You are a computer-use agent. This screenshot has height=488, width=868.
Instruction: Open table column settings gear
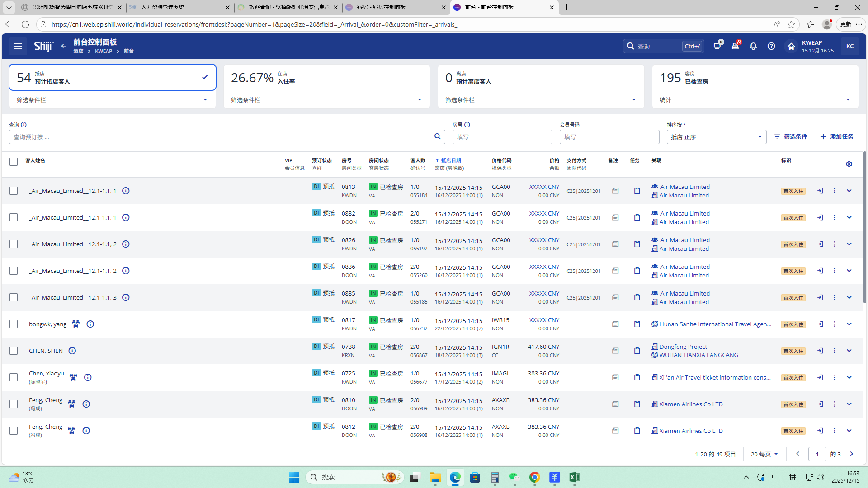pyautogui.click(x=849, y=164)
